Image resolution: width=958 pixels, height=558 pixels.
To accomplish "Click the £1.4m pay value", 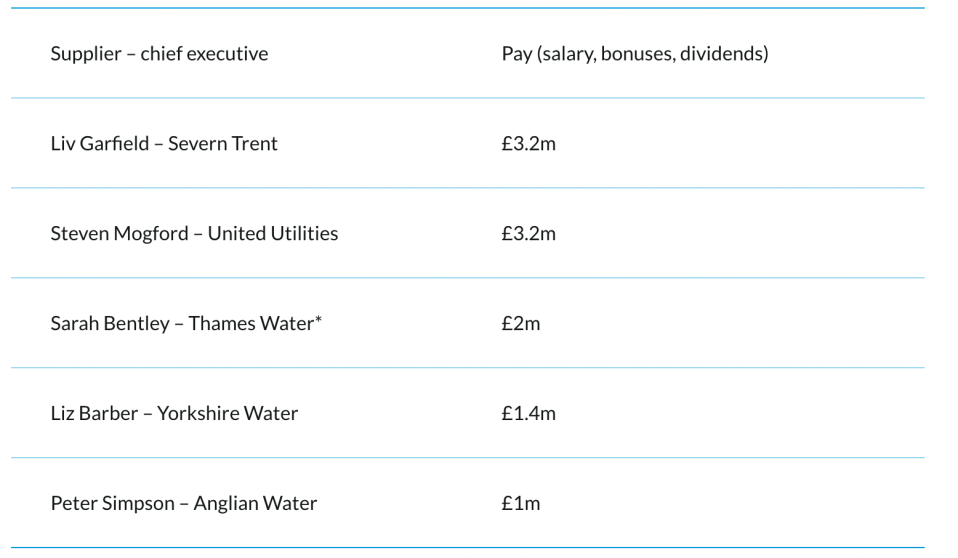I will (x=528, y=414).
